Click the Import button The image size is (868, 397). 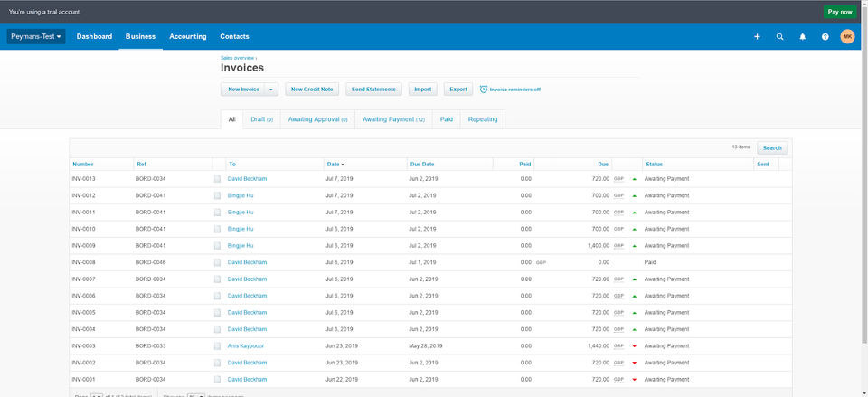pyautogui.click(x=423, y=90)
